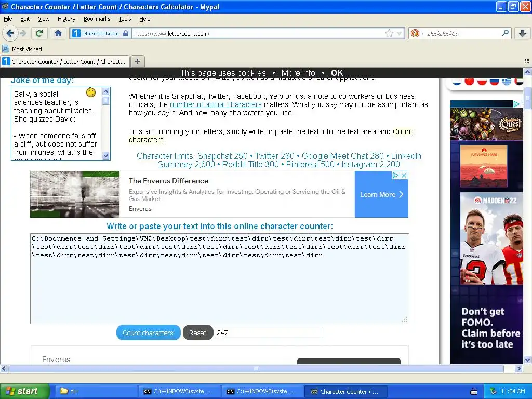The width and height of the screenshot is (532, 399).
Task: Click the page scroll down arrow
Action: [x=528, y=360]
